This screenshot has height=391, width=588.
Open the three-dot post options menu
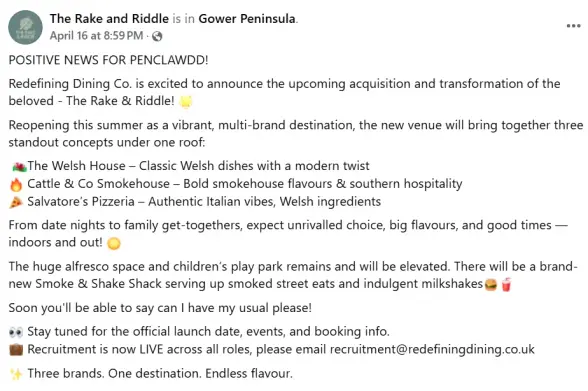click(573, 26)
